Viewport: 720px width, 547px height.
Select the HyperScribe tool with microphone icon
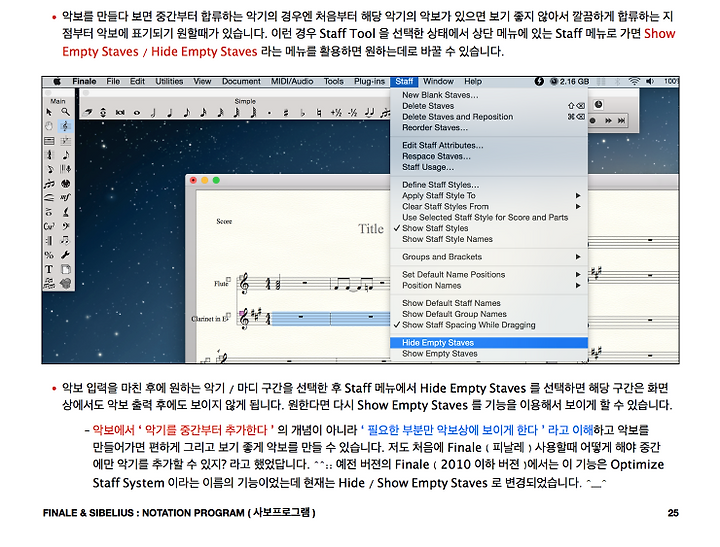point(66,169)
